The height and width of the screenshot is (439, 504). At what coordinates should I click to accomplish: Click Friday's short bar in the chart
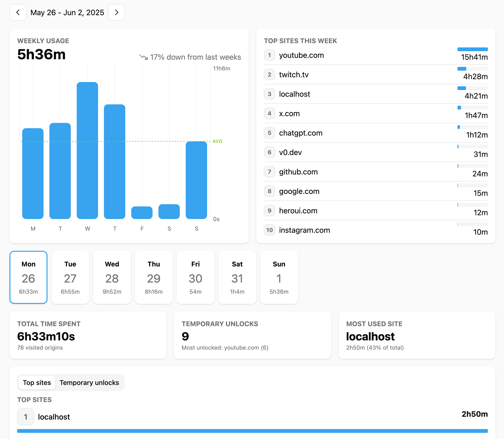(x=142, y=213)
